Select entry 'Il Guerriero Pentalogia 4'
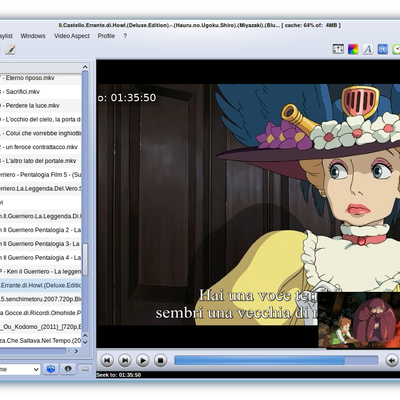Image resolution: width=400 pixels, height=400 pixels. (x=40, y=258)
